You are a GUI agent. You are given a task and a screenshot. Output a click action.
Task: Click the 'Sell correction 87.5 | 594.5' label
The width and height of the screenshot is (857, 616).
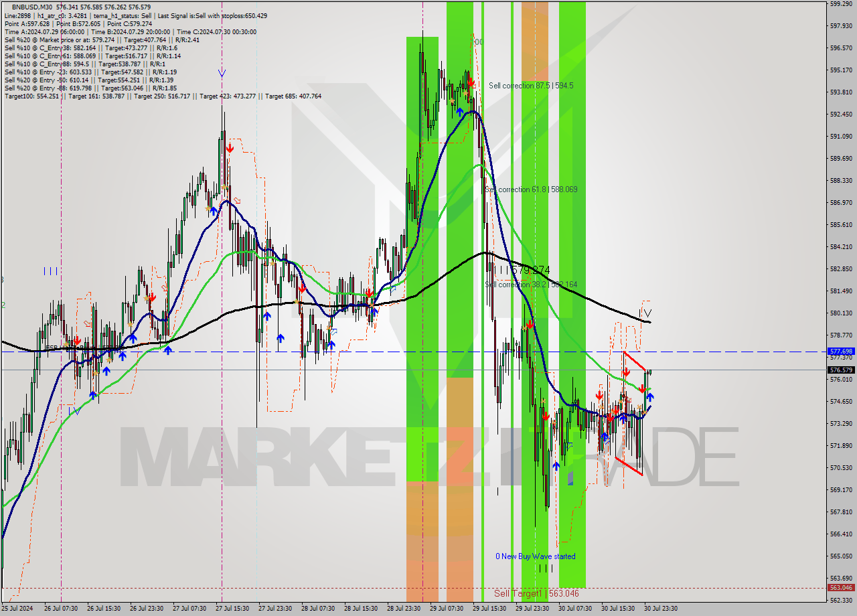pos(531,86)
